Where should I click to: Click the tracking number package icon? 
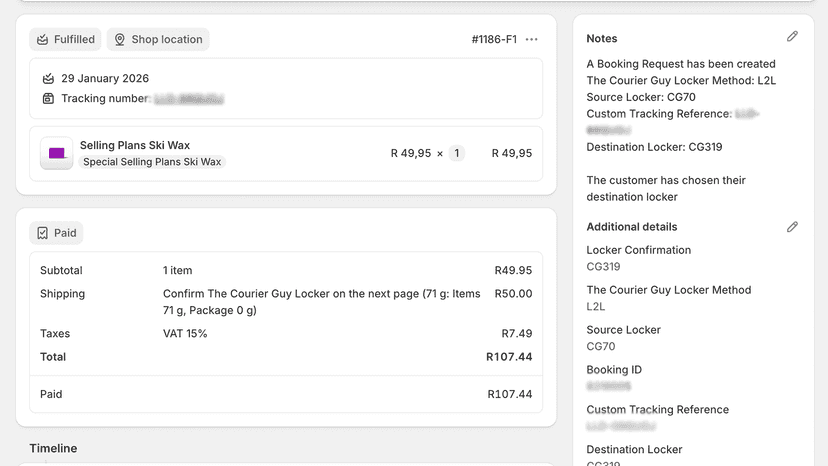pyautogui.click(x=48, y=98)
